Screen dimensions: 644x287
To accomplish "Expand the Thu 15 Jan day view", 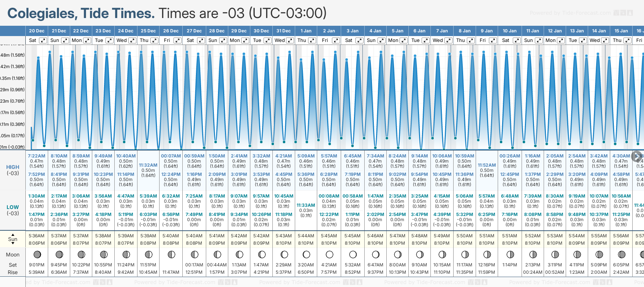I will tap(627, 40).
